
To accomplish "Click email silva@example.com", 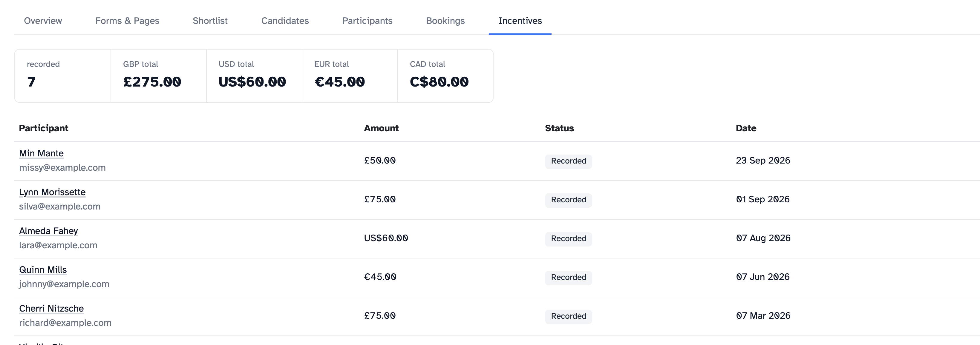I will [60, 206].
